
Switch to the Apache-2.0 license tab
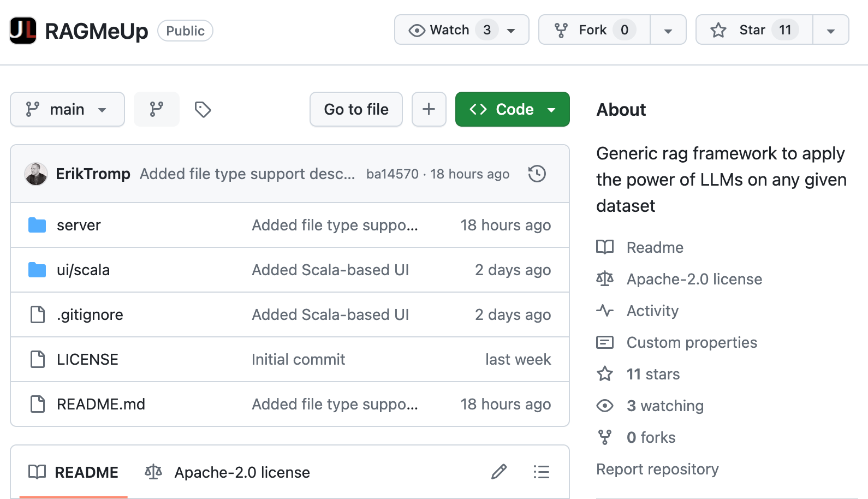click(227, 472)
